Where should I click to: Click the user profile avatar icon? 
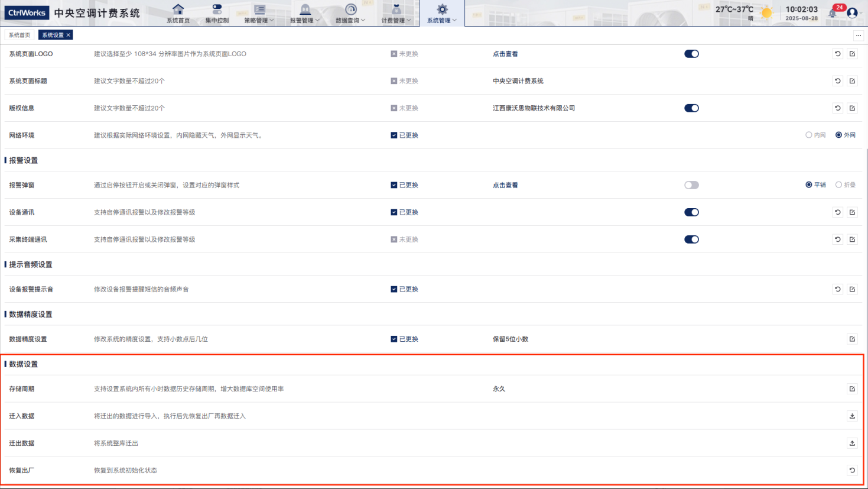[x=852, y=13]
